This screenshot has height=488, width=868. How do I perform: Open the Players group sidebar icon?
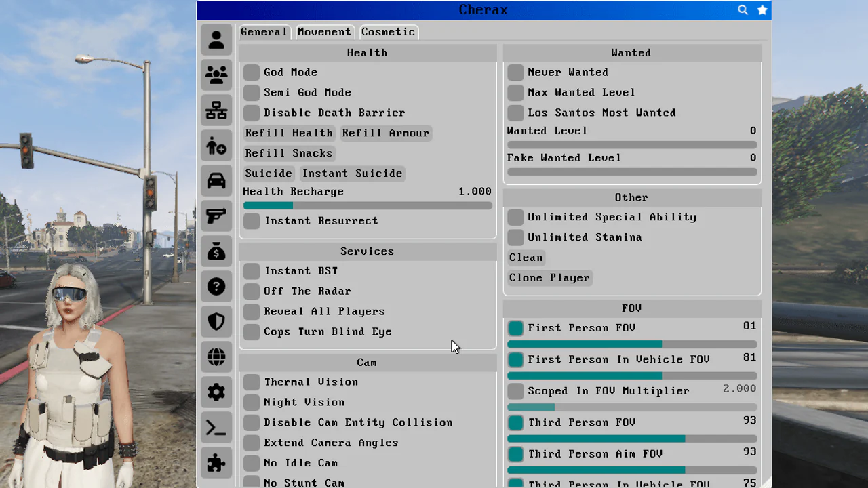coord(216,75)
